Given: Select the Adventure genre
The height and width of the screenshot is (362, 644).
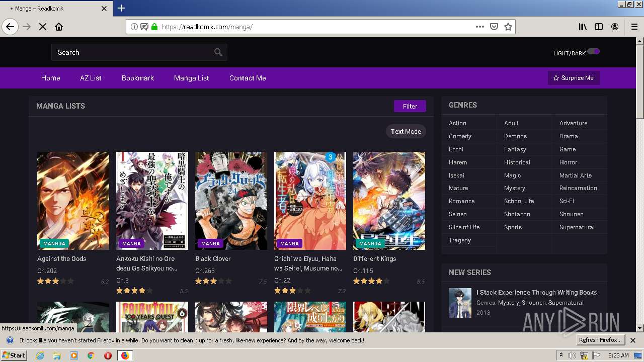Looking at the screenshot, I should (574, 123).
